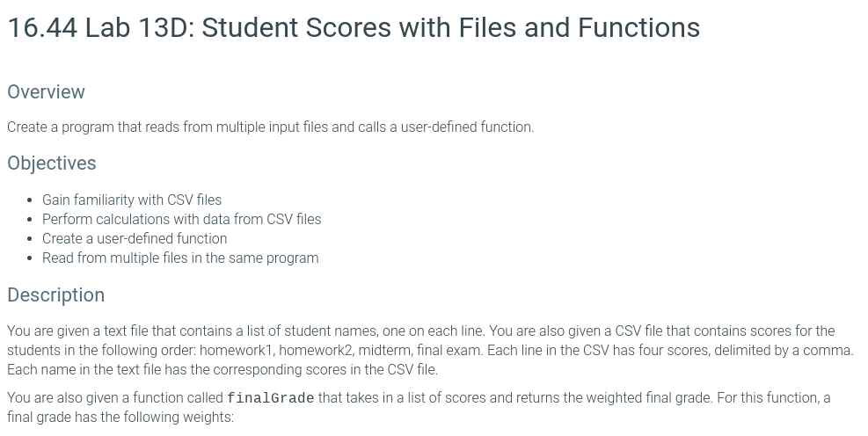The image size is (868, 436).
Task: Click the text "You are also given a function called"
Action: pos(115,398)
